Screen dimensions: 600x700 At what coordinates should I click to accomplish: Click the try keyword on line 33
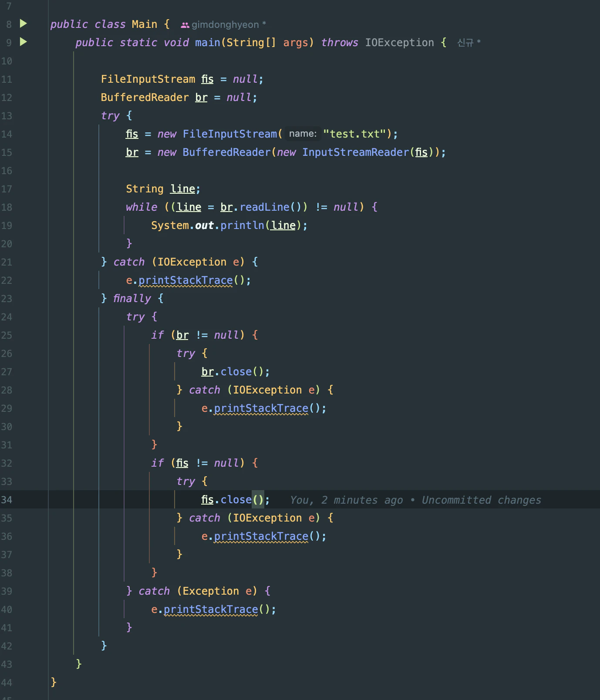pyautogui.click(x=186, y=481)
